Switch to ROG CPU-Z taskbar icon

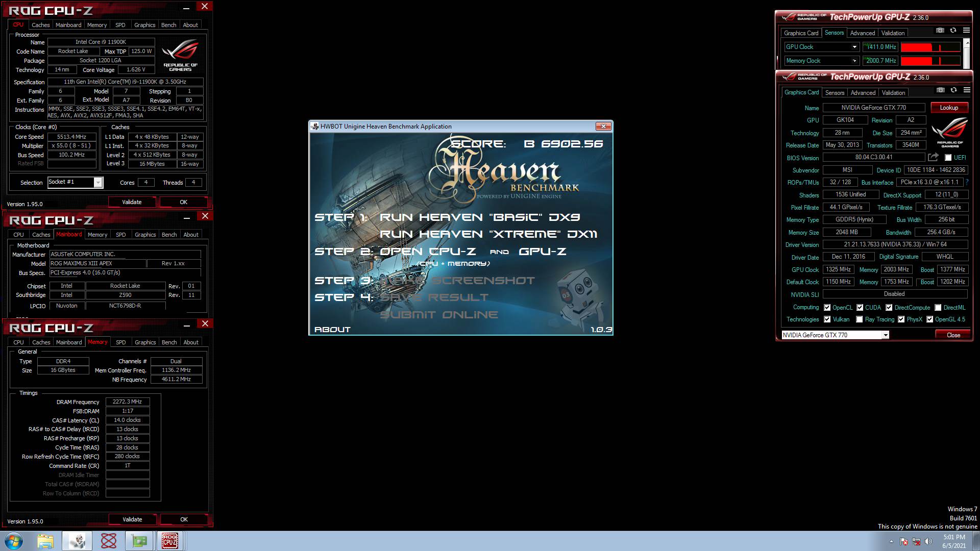click(170, 541)
